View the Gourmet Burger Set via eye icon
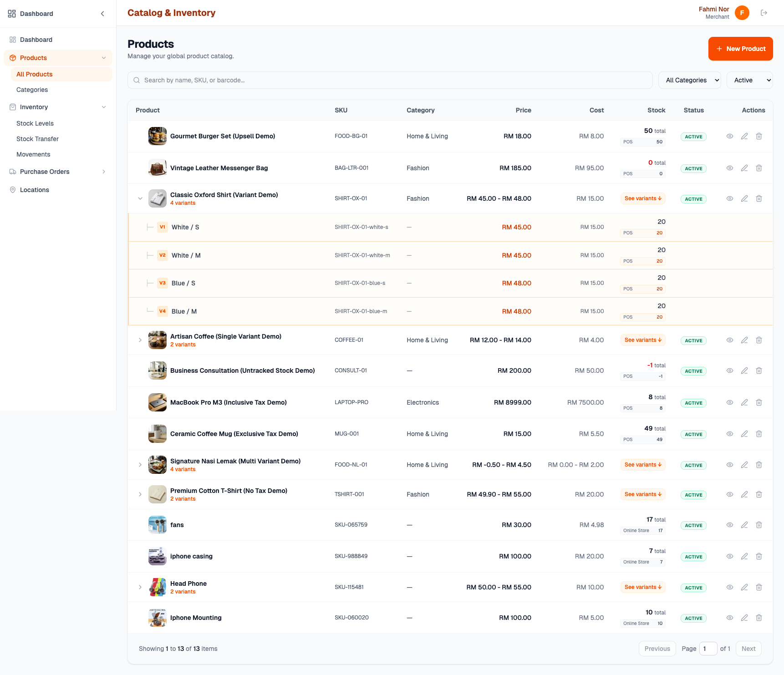 (730, 136)
